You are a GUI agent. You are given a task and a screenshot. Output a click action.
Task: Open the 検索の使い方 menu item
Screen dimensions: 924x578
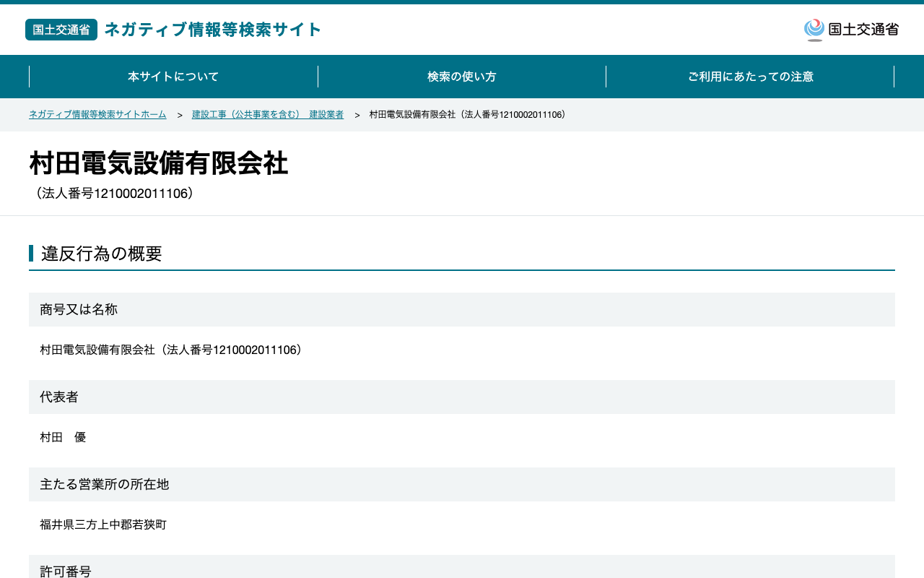tap(462, 77)
